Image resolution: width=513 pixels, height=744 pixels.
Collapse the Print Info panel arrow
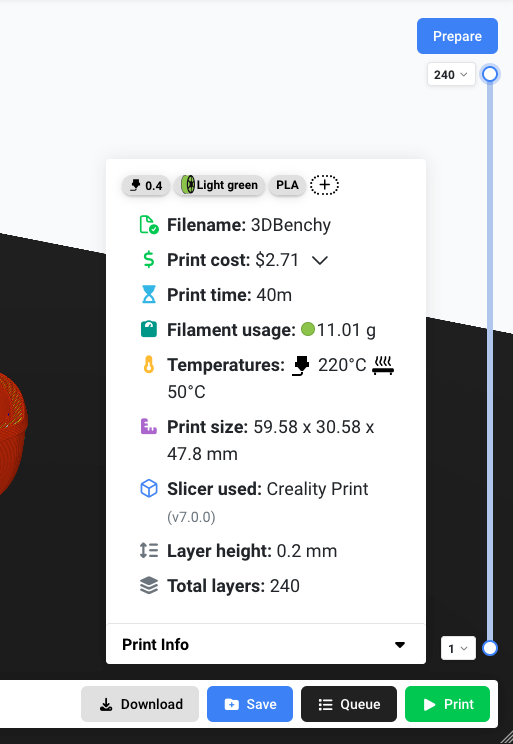pyautogui.click(x=400, y=645)
